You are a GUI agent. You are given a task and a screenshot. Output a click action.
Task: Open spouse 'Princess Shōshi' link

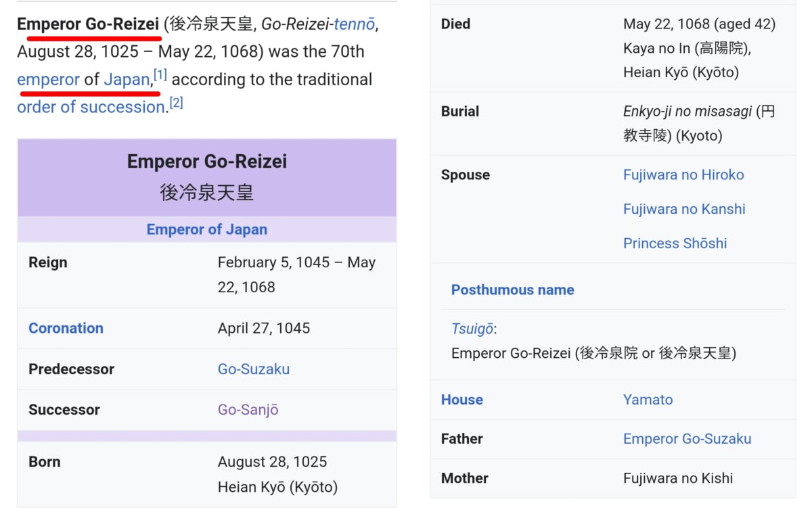coord(675,243)
